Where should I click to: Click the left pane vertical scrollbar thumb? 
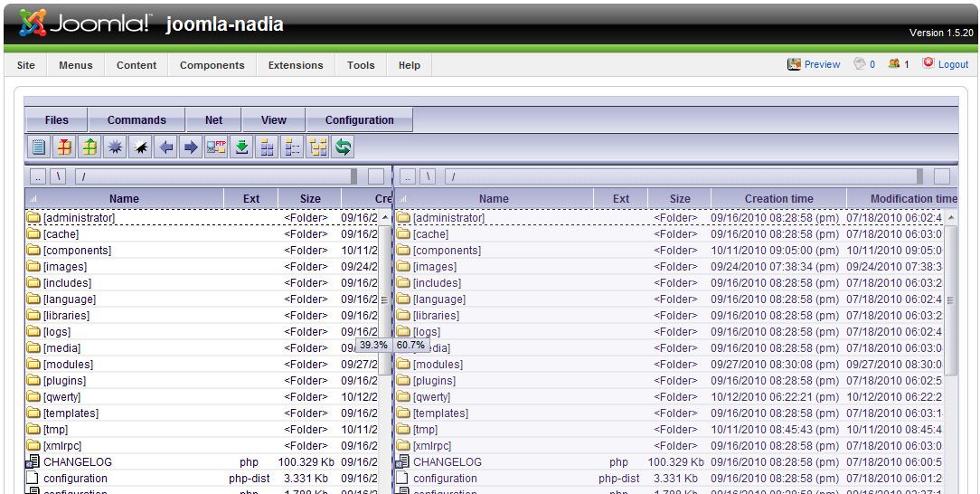[x=384, y=300]
